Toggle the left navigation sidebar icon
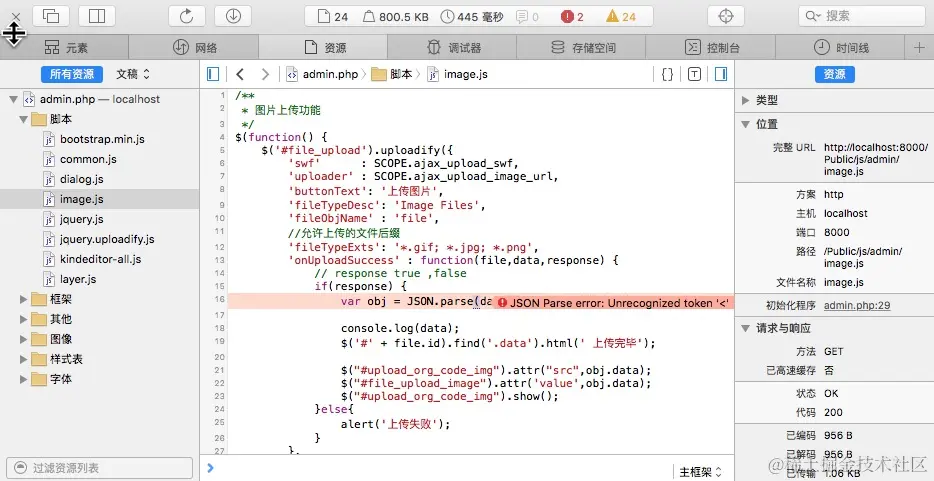This screenshot has width=934, height=481. [x=213, y=74]
